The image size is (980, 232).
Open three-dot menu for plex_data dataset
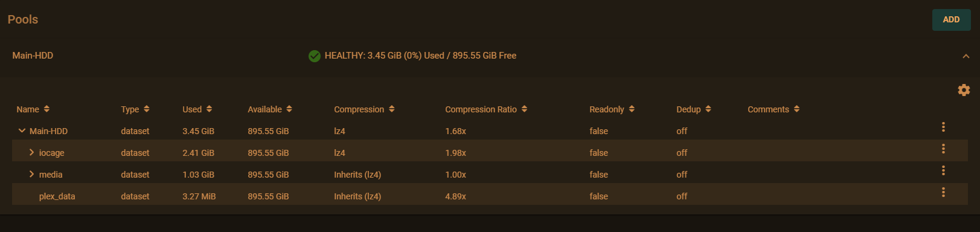coord(943,192)
